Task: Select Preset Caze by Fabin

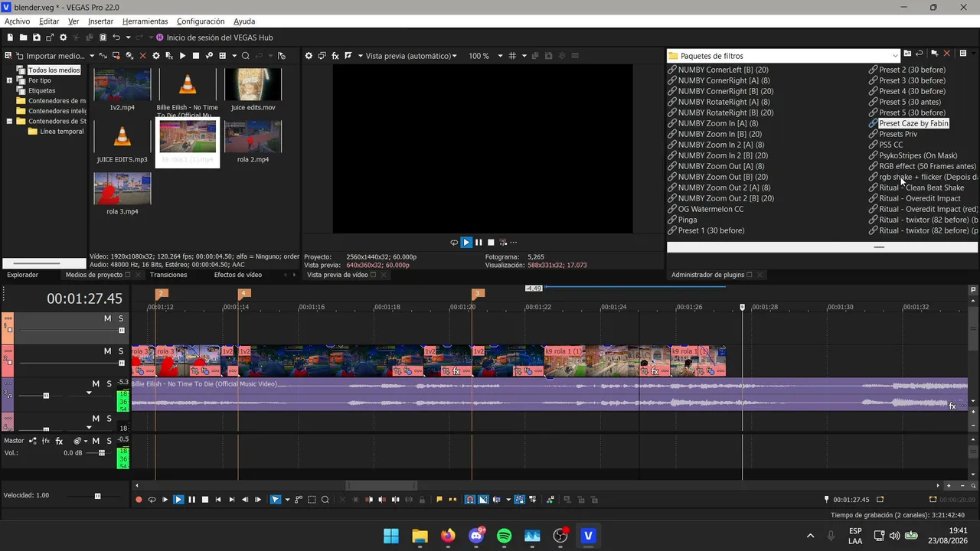Action: pyautogui.click(x=913, y=123)
